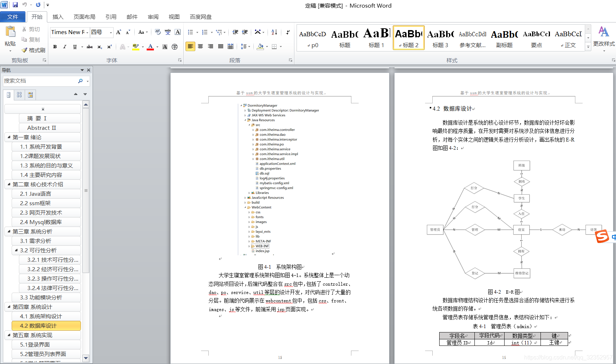Open the Change Case (Aa) dropdown
The width and height of the screenshot is (616, 364).
tap(143, 32)
